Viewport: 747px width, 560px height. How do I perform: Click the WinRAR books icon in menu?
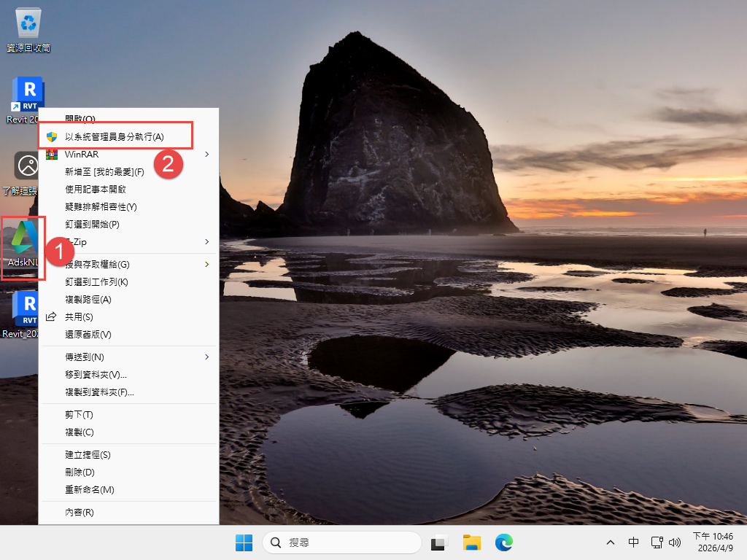click(52, 155)
